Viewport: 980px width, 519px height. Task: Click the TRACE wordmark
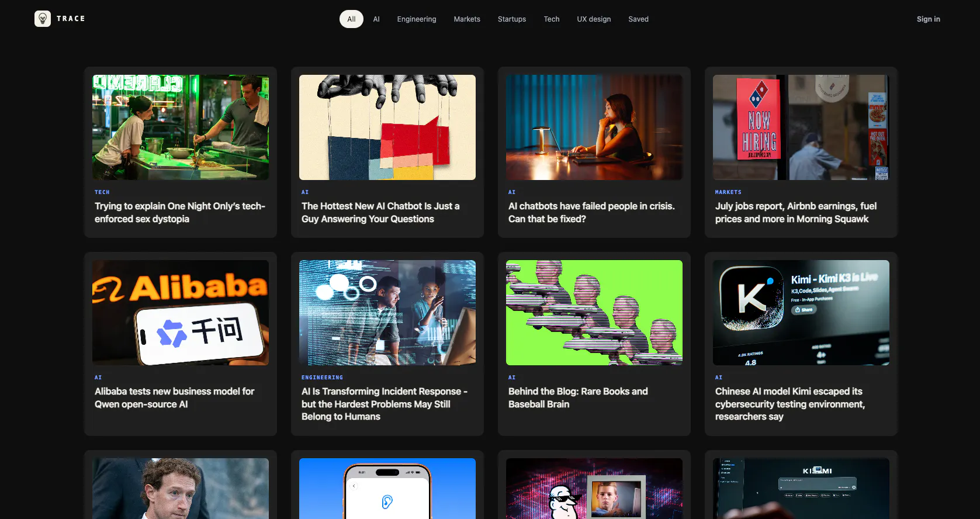(x=71, y=19)
